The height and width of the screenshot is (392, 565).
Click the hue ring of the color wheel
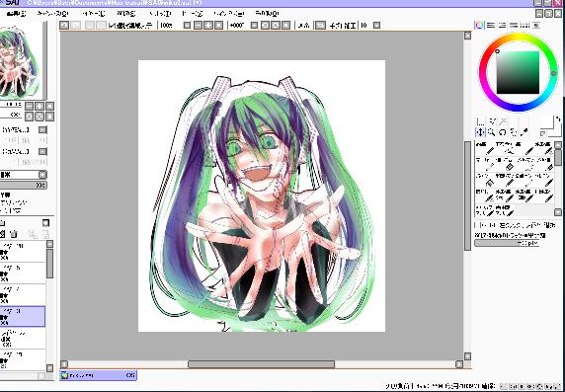(x=518, y=37)
